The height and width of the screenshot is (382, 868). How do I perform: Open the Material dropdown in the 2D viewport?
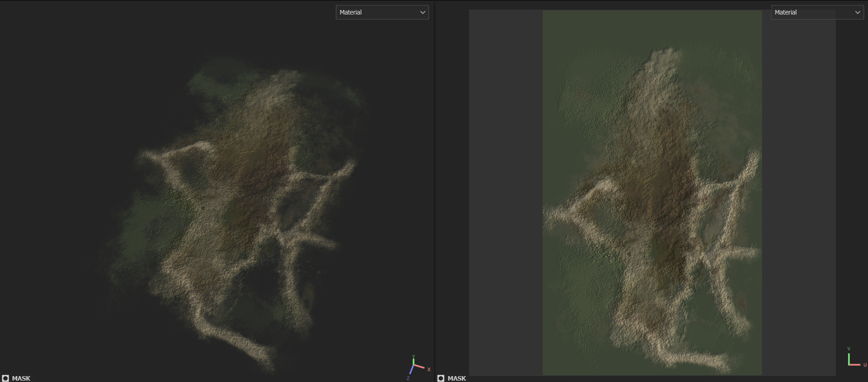tap(817, 12)
